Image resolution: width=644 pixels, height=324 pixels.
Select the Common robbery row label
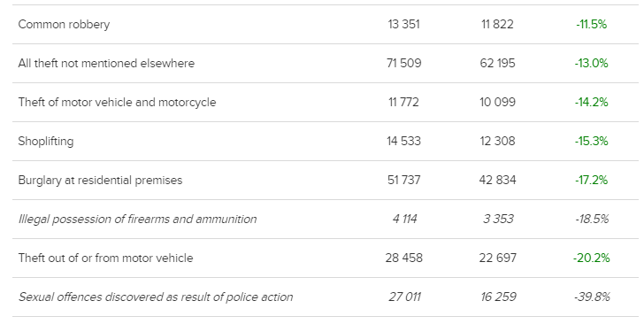tap(64, 24)
